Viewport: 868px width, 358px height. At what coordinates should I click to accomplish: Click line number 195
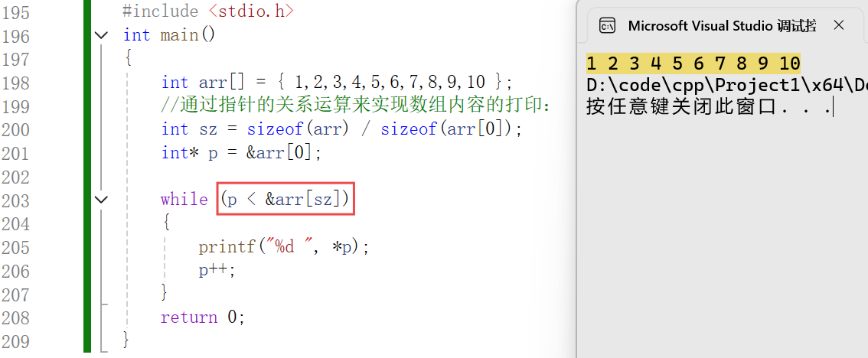tap(15, 11)
